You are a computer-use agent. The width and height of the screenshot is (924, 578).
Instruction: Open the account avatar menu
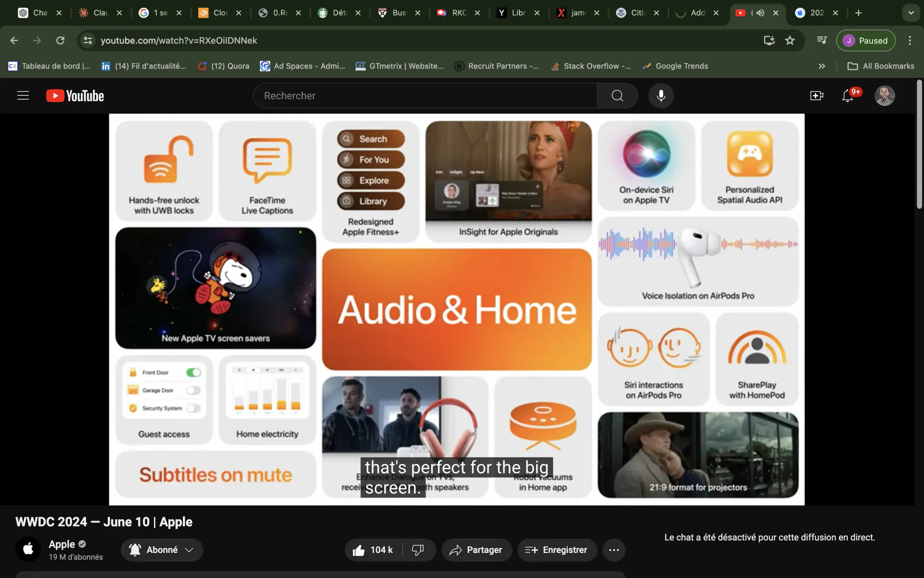pyautogui.click(x=885, y=96)
